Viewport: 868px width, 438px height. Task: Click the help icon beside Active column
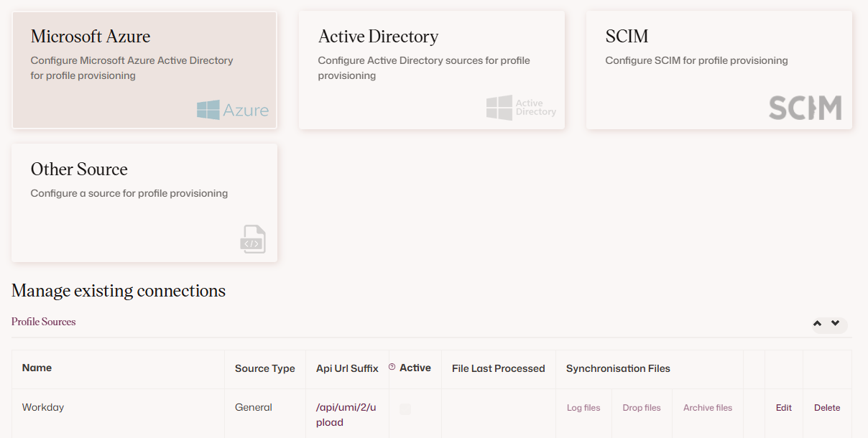[392, 367]
